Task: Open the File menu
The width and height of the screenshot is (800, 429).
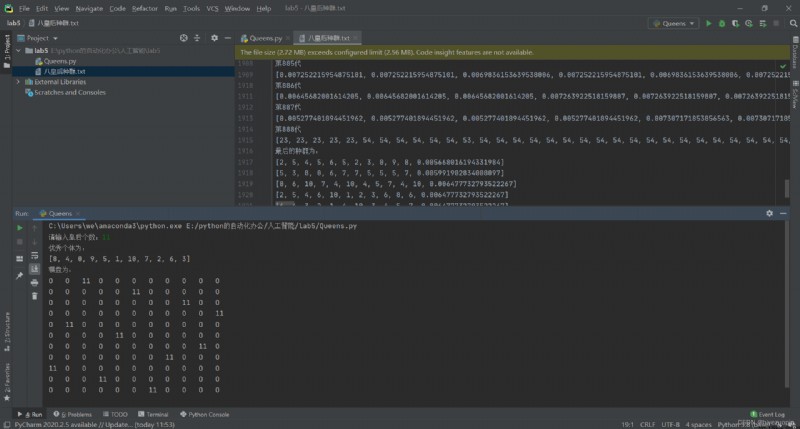Action: coord(24,9)
